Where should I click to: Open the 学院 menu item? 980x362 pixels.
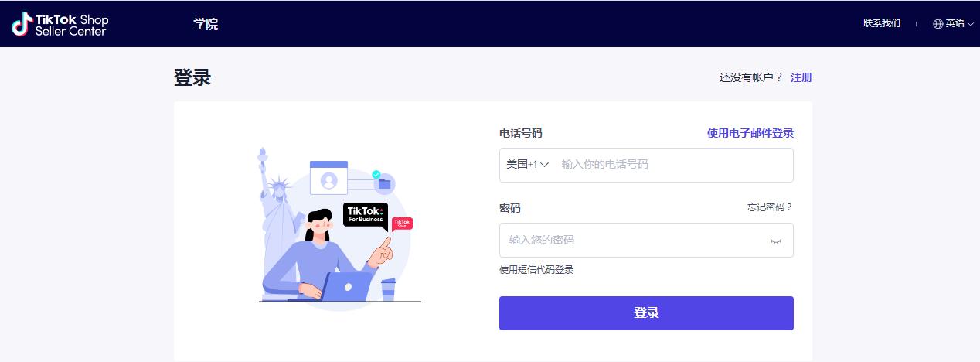tap(206, 24)
